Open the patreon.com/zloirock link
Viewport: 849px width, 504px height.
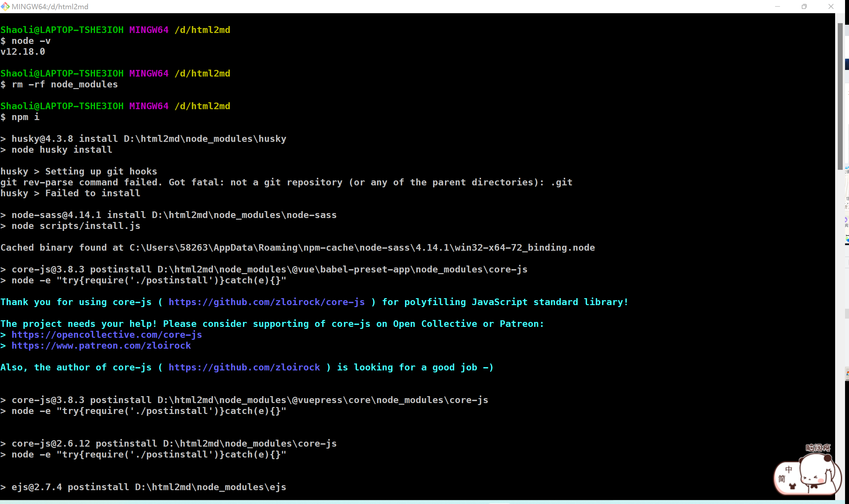point(101,345)
